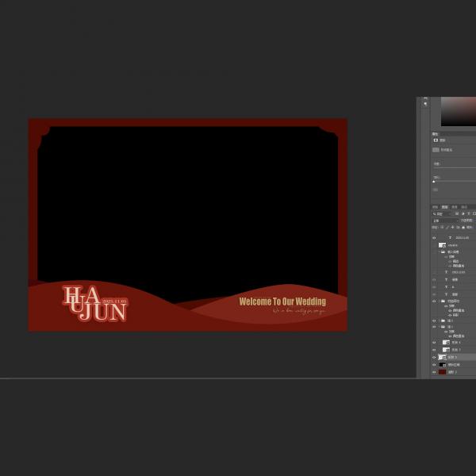This screenshot has width=476, height=476.
Task: Click the pixel layer filter icon in Layers panel
Action: pyautogui.click(x=457, y=213)
